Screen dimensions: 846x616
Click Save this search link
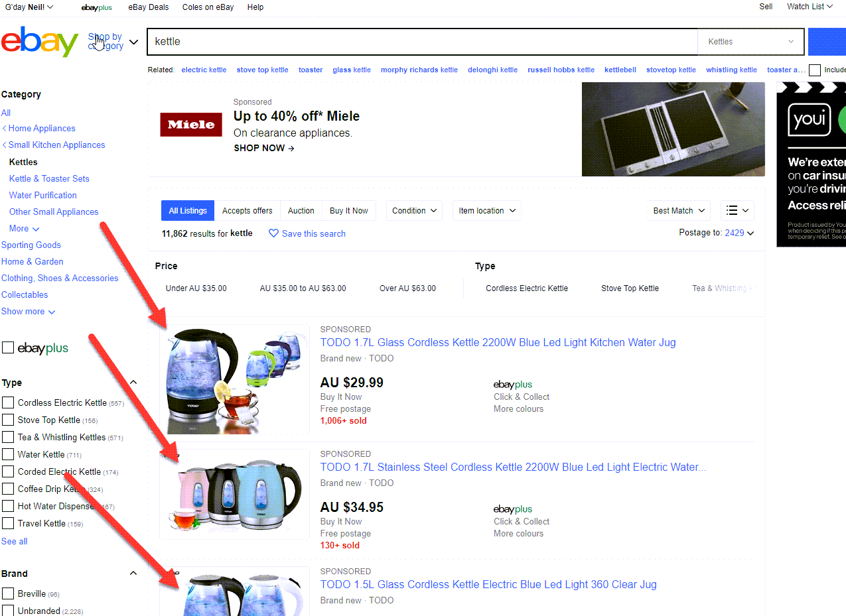tap(314, 233)
